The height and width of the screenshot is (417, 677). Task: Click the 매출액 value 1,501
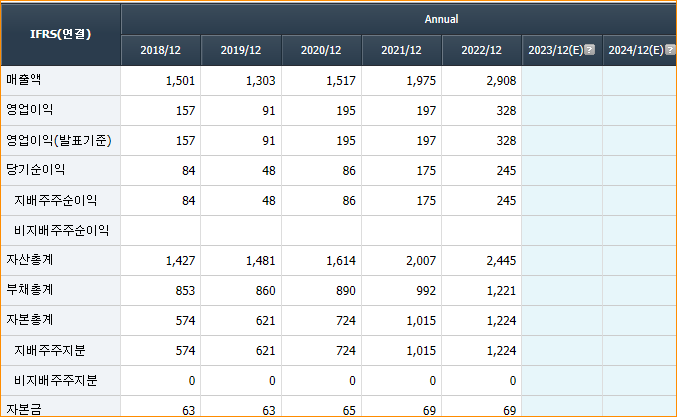180,81
